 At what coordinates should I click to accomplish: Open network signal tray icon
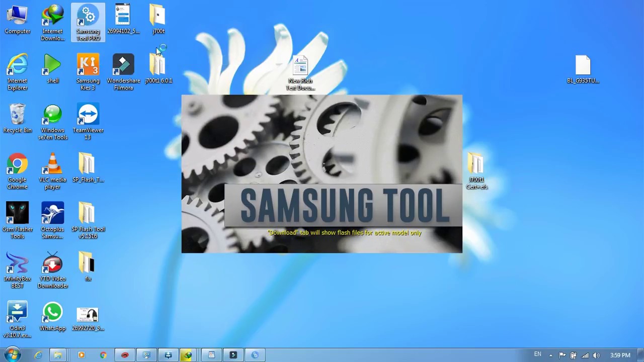pyautogui.click(x=585, y=355)
